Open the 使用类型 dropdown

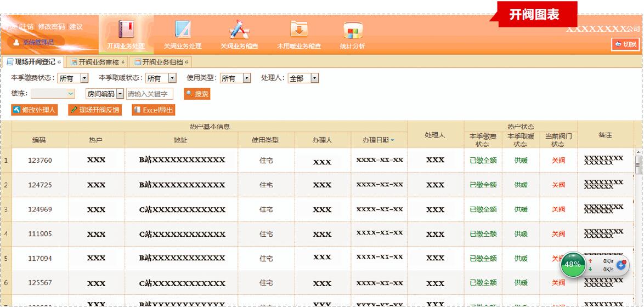pos(246,78)
